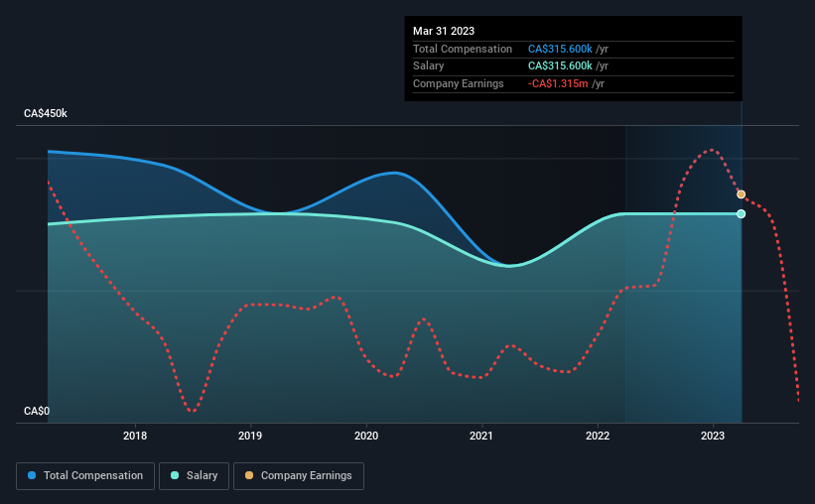Click the orange Company Earnings legend dot

(x=249, y=475)
